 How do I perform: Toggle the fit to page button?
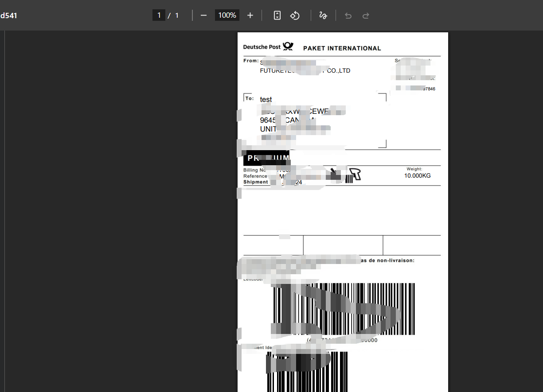277,16
